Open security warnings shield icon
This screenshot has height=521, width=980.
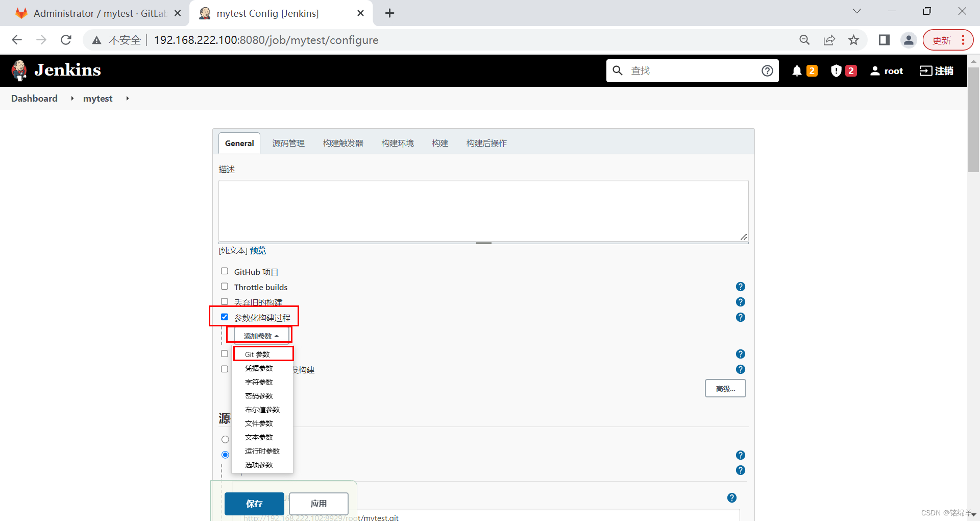836,71
